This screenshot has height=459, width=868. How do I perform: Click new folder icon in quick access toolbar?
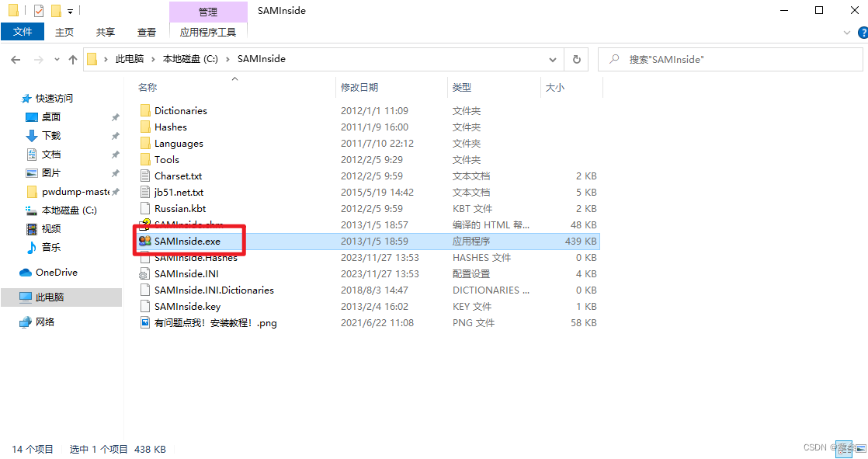tap(56, 11)
